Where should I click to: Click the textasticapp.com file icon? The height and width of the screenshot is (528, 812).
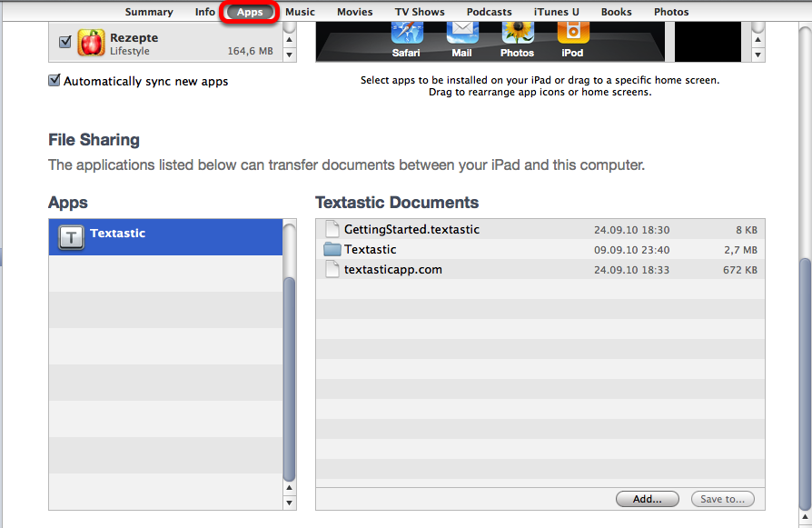[x=332, y=269]
